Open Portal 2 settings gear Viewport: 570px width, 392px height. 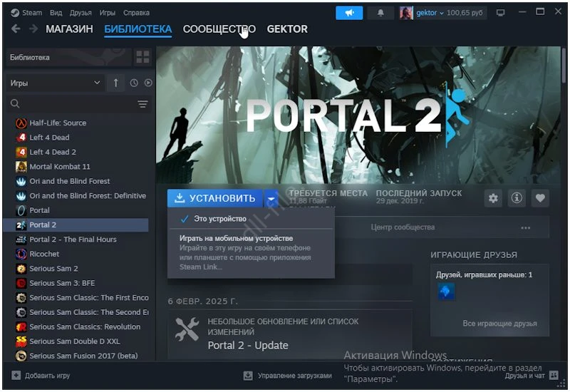pos(493,198)
